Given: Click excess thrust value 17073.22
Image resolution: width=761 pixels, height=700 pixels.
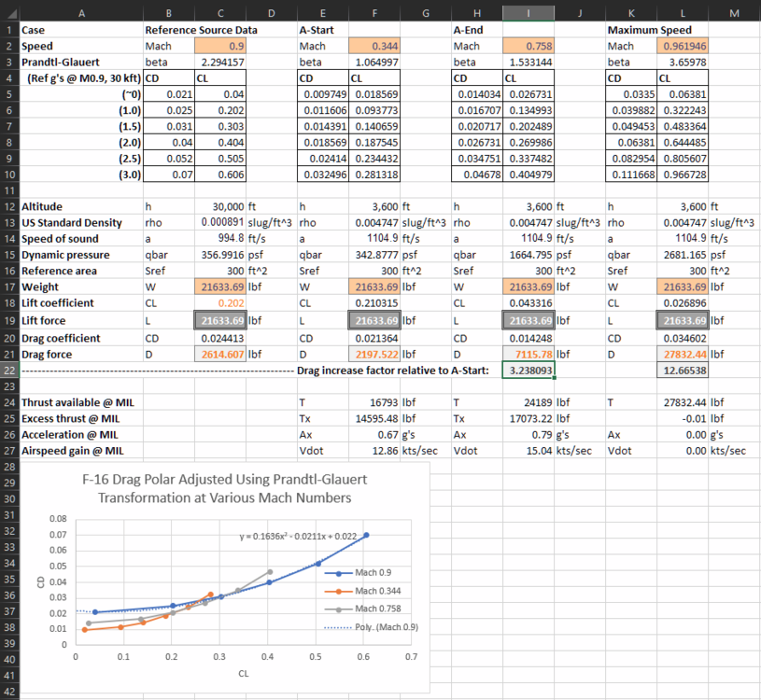Looking at the screenshot, I should [528, 418].
